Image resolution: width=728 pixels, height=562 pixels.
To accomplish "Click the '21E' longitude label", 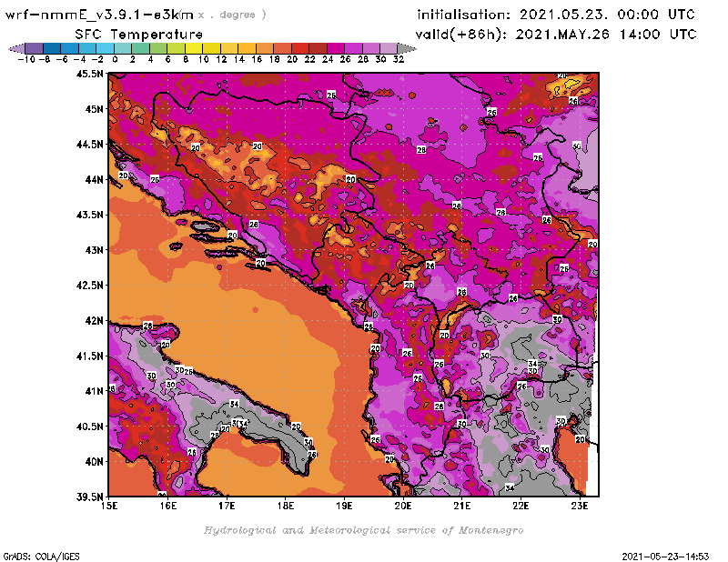I will [x=462, y=506].
